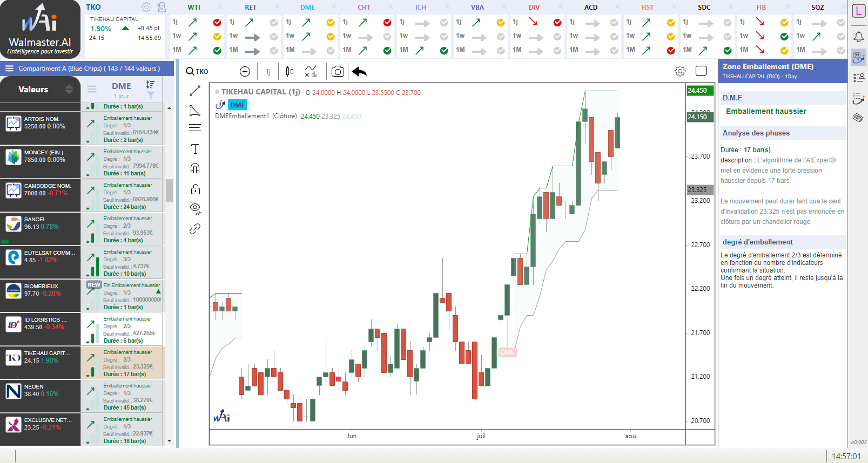The width and height of the screenshot is (868, 463).
Task: Click the DME indicator label on chart
Action: click(237, 105)
